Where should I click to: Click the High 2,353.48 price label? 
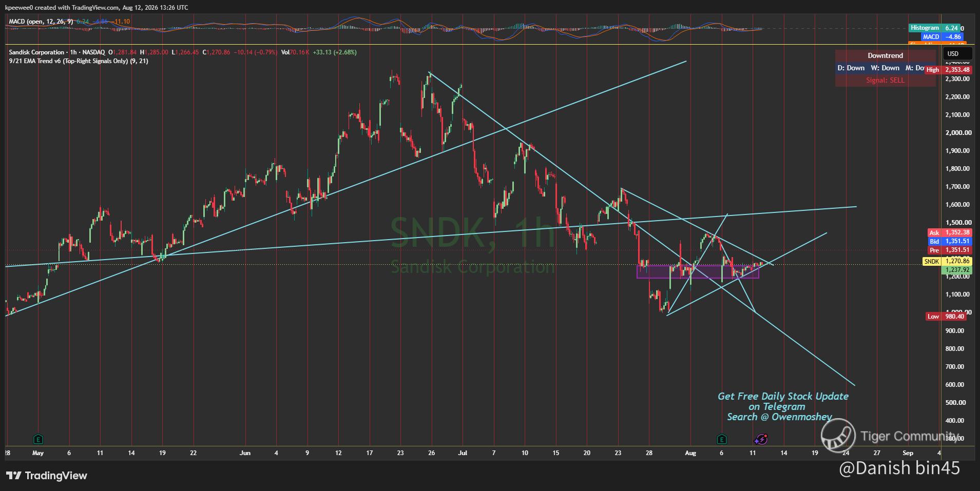(x=948, y=70)
